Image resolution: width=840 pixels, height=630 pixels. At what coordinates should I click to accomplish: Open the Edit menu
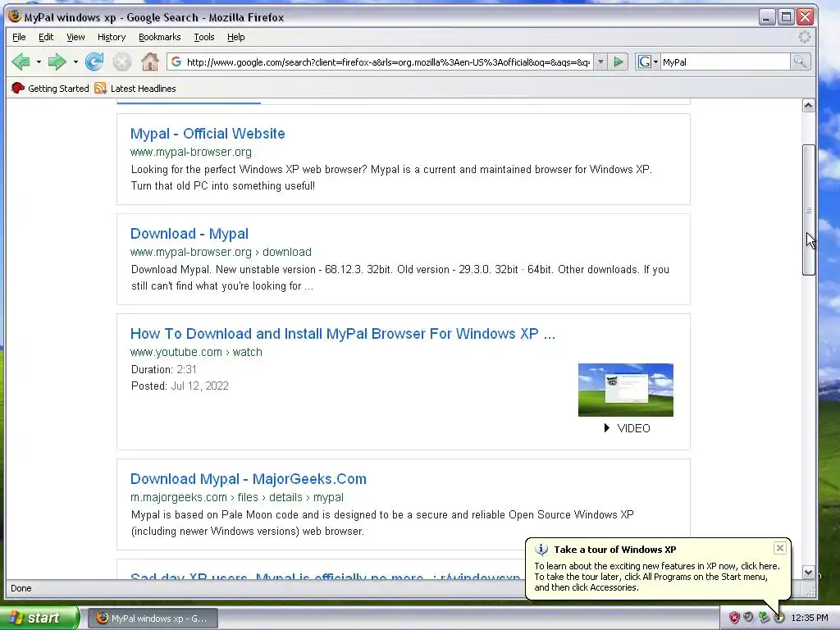click(46, 37)
